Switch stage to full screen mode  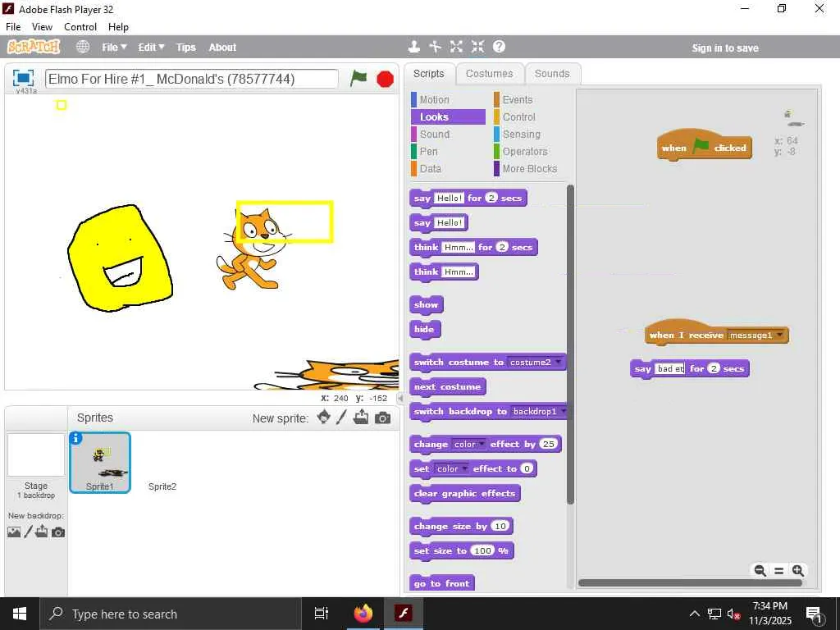(x=23, y=78)
